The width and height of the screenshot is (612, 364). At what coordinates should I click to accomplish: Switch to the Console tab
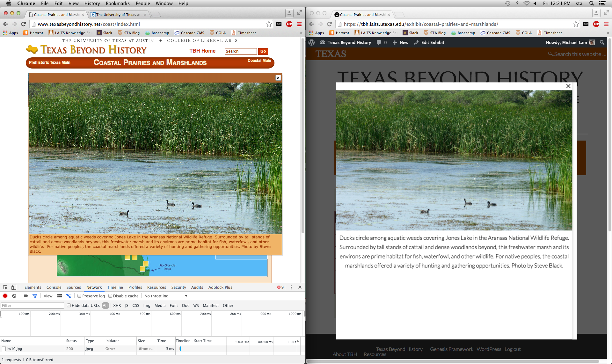(54, 287)
